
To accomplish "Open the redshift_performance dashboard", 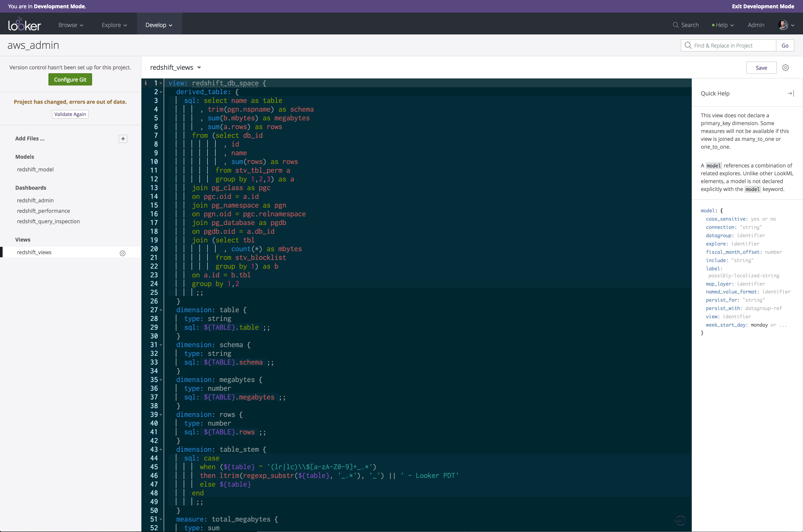I will pos(43,211).
